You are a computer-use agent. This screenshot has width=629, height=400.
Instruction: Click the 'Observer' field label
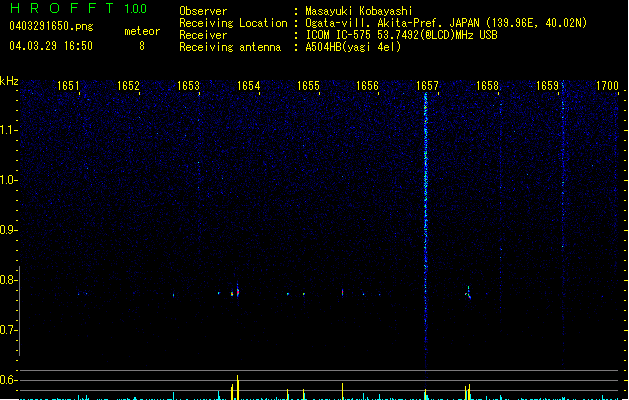click(x=203, y=11)
